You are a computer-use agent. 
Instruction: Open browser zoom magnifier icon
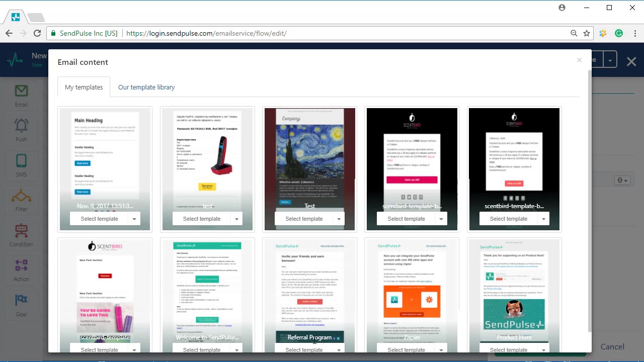coord(574,33)
